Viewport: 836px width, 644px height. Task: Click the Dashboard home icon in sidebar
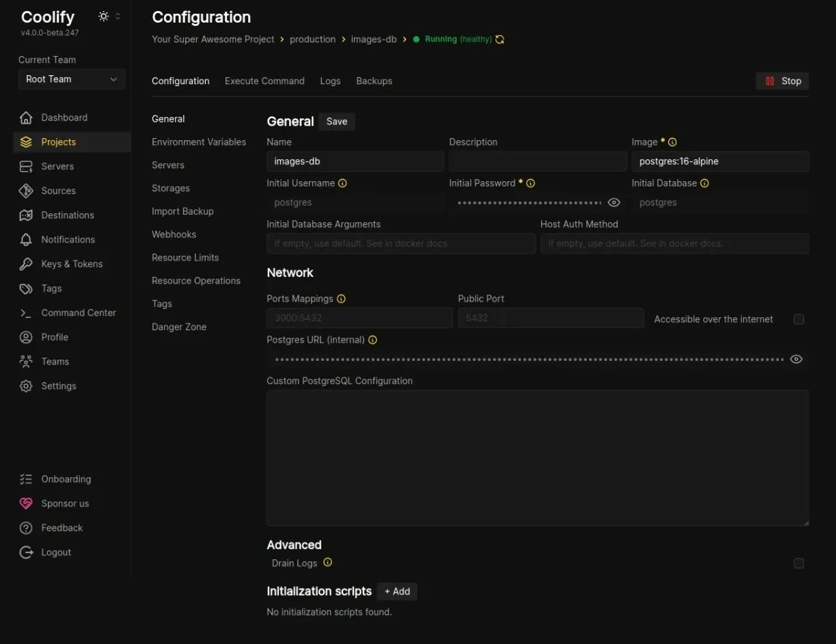pos(26,118)
